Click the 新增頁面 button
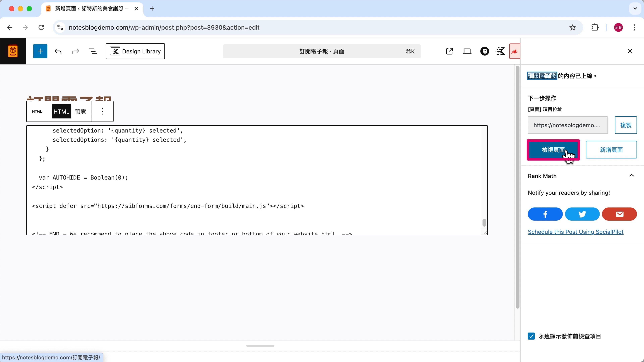Image resolution: width=644 pixels, height=362 pixels. click(x=611, y=150)
